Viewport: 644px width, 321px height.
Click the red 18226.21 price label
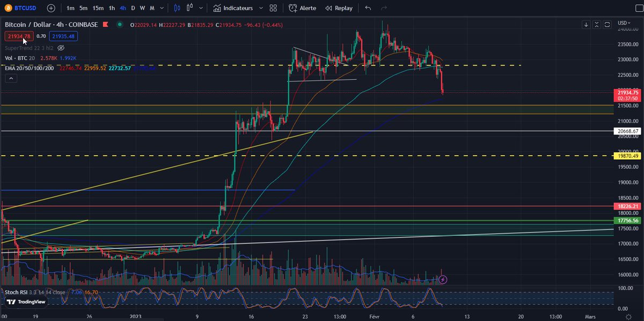point(627,206)
